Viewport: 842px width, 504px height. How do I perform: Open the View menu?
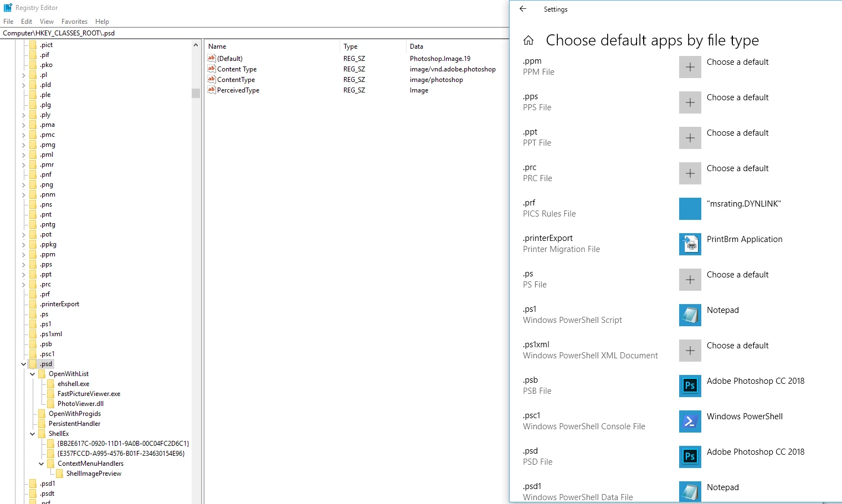point(47,22)
